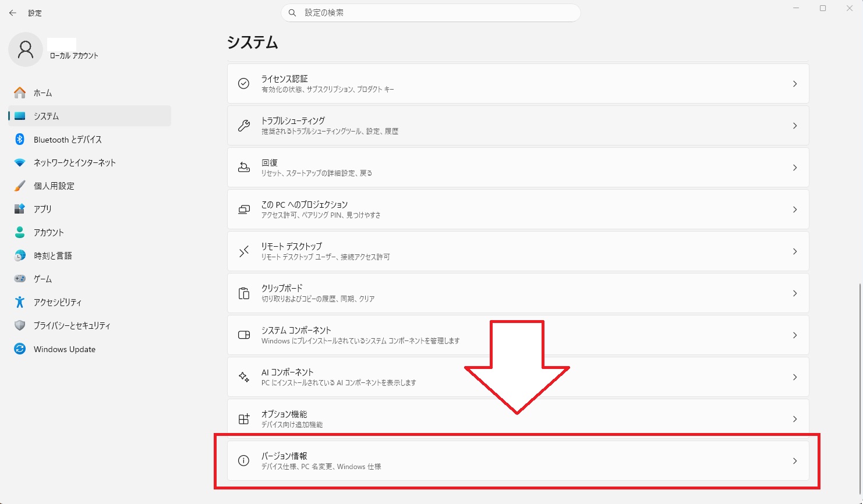Click the トラブルシューティング wrench icon
Image resolution: width=863 pixels, height=504 pixels.
coord(244,126)
